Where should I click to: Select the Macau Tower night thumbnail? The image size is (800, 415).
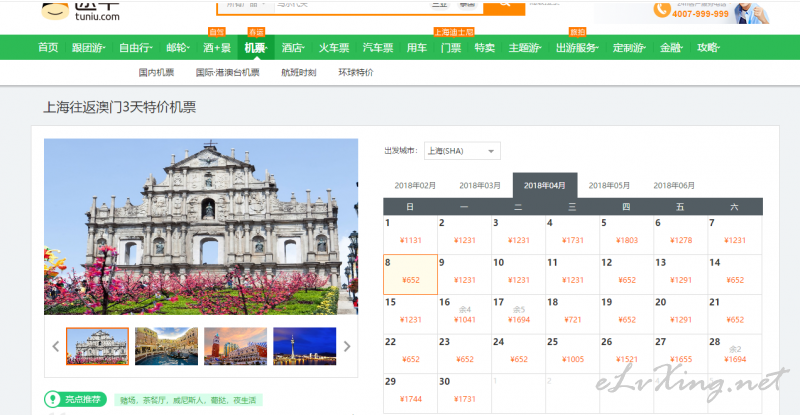tap(305, 346)
